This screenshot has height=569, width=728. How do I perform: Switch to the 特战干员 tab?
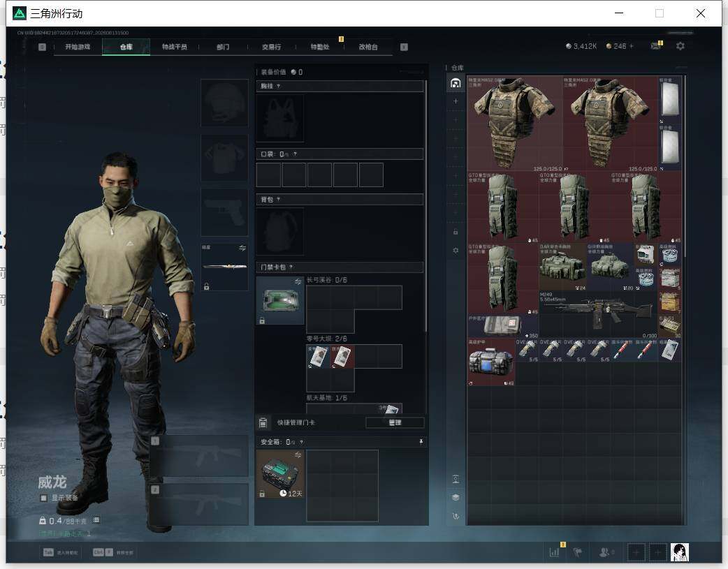click(174, 47)
